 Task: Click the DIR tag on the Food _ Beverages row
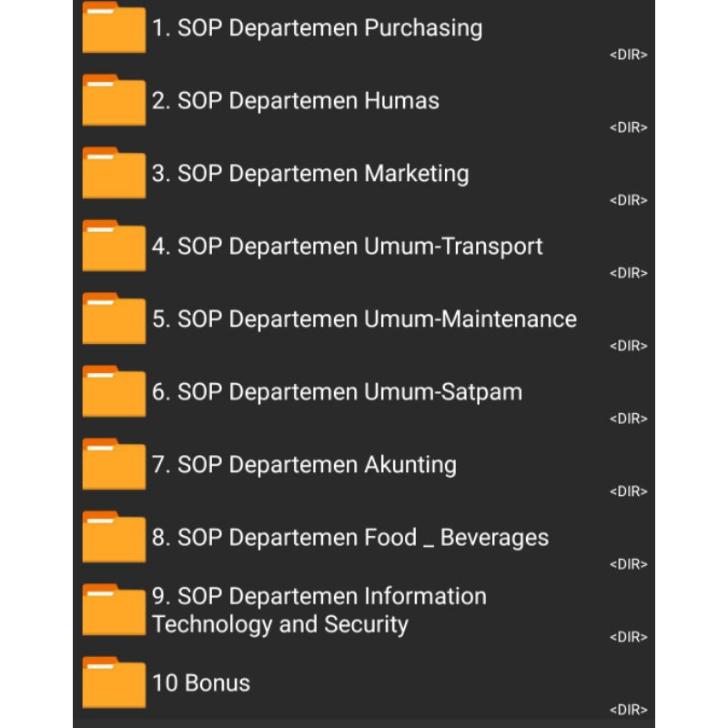click(x=628, y=564)
